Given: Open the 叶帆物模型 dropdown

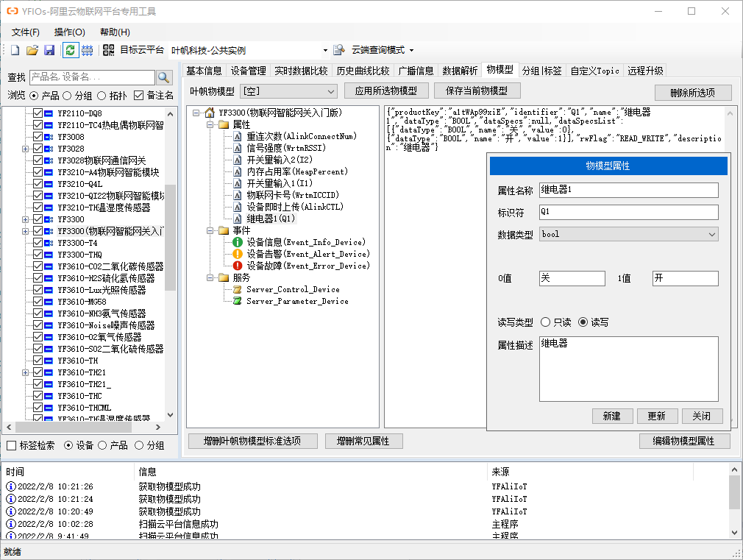Looking at the screenshot, I should click(288, 91).
